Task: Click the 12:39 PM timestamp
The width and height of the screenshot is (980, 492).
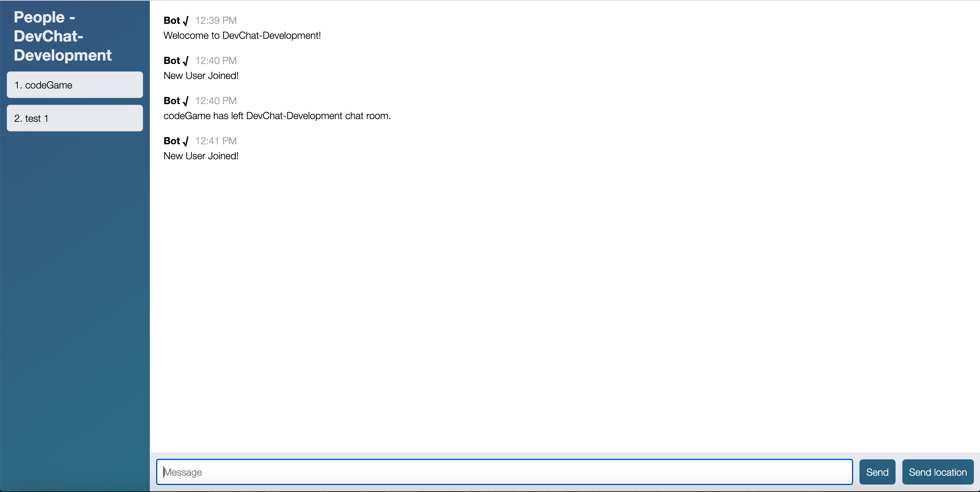Action: tap(216, 20)
